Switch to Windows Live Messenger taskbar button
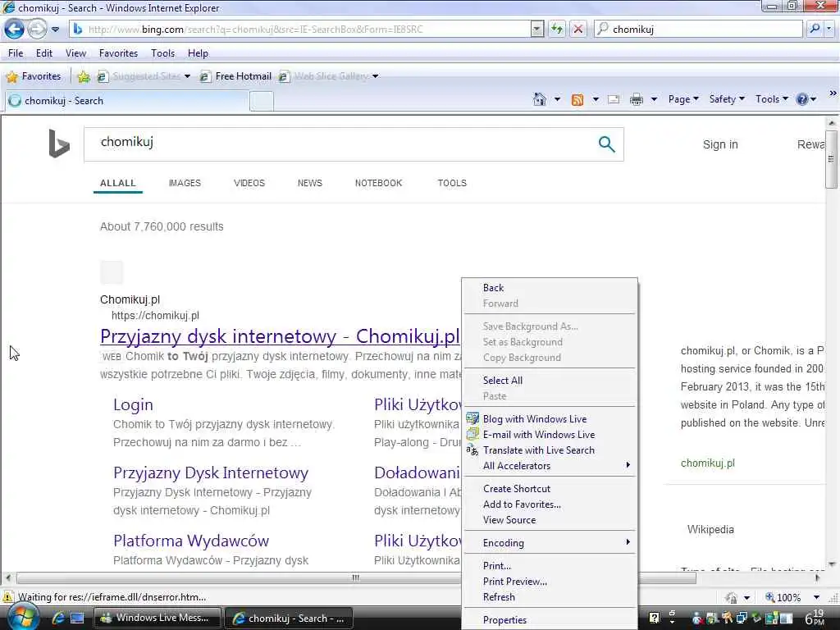 pyautogui.click(x=157, y=618)
